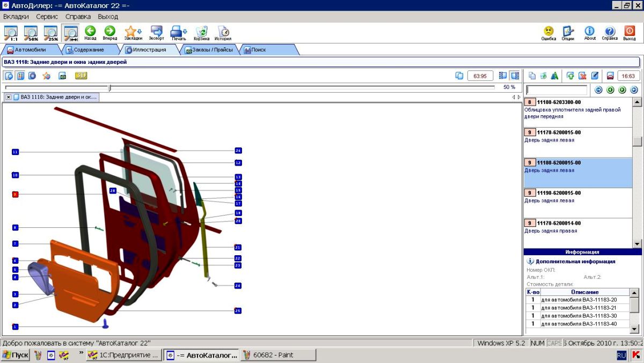644x363 pixels.
Task: Click the snapshot camera icon under title
Action: point(62,76)
